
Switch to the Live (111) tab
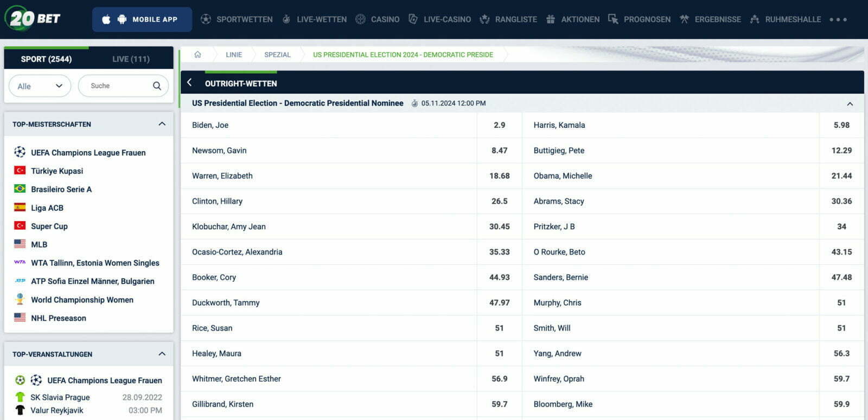tap(131, 59)
